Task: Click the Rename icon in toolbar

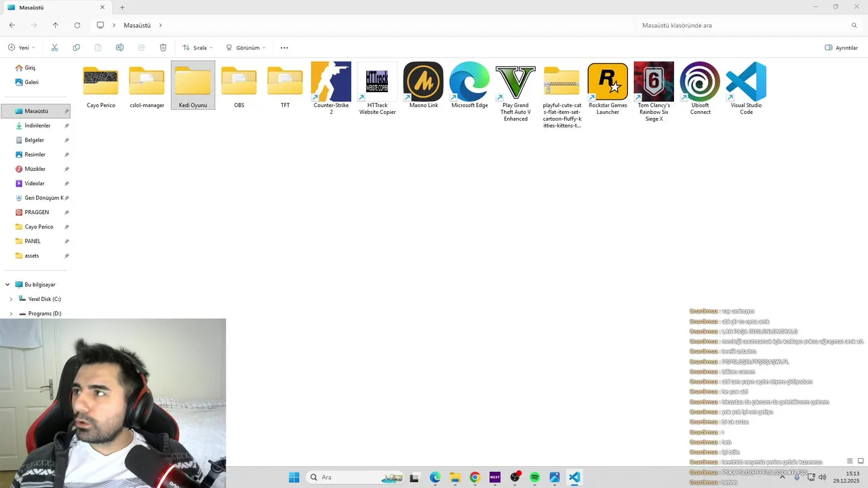Action: click(119, 47)
